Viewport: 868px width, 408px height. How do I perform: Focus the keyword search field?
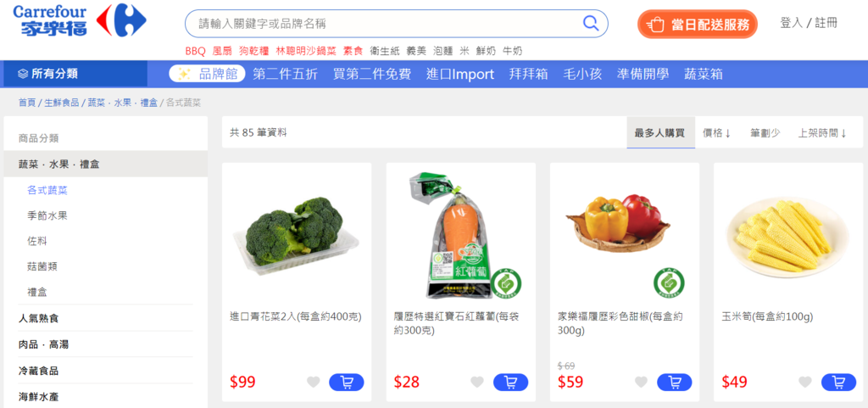(387, 23)
